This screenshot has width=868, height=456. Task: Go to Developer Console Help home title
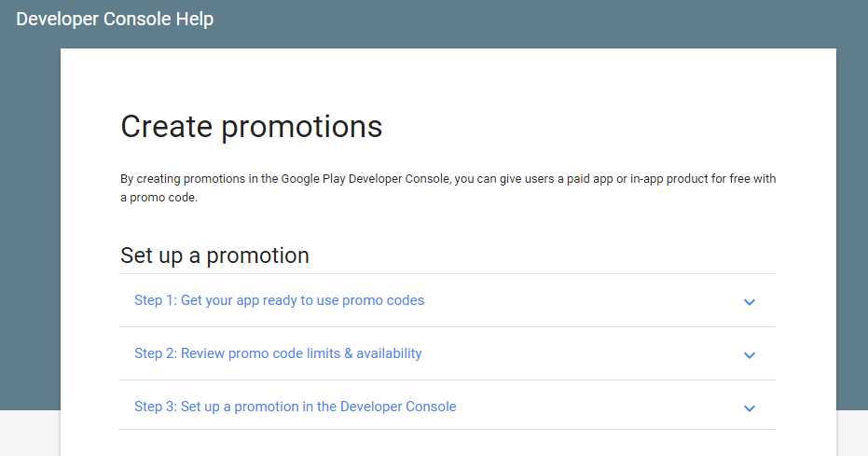[x=115, y=19]
